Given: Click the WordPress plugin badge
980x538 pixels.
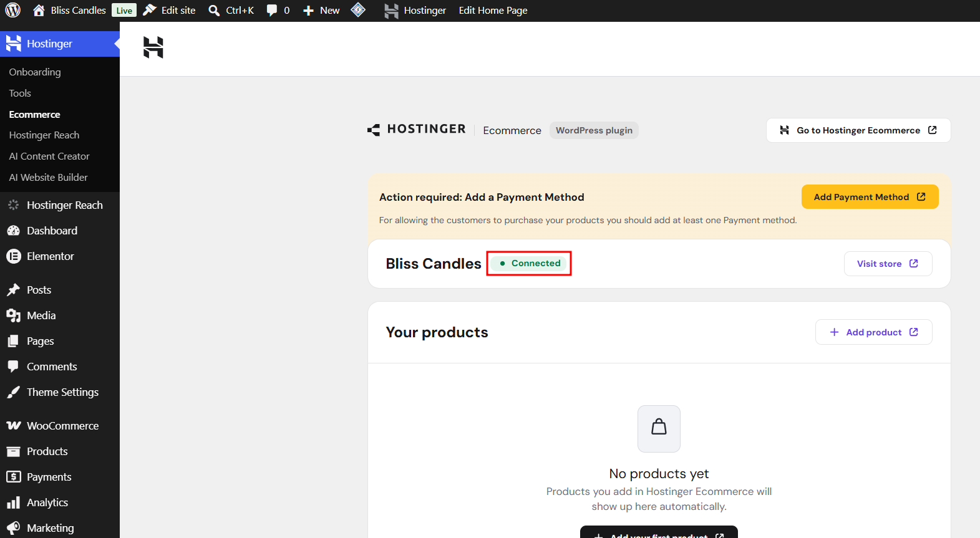Looking at the screenshot, I should pyautogui.click(x=594, y=130).
